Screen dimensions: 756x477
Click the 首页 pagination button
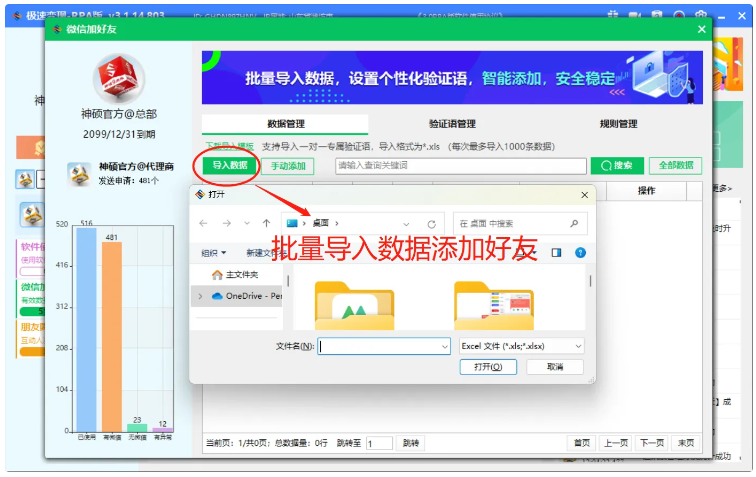pyautogui.click(x=582, y=443)
